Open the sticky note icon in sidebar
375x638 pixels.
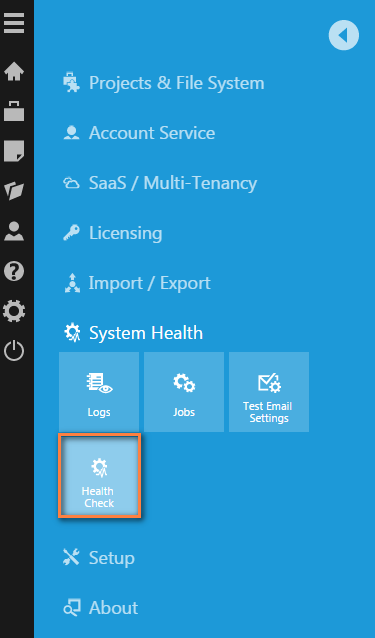[14, 151]
